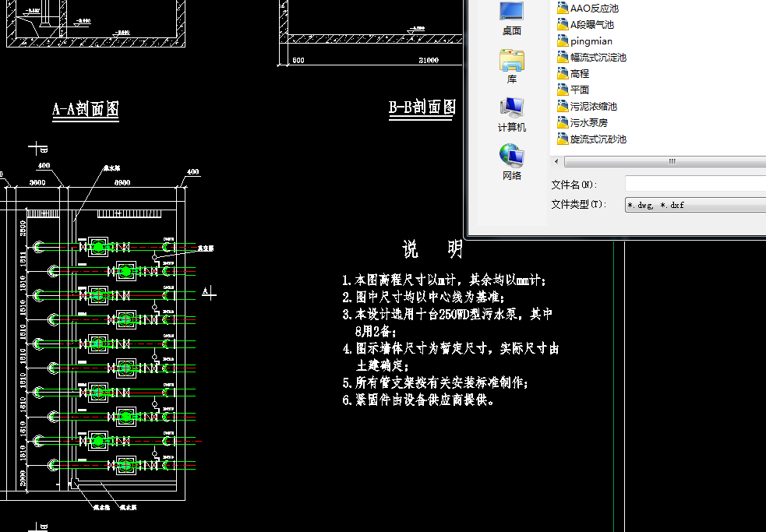Select the 高程 folder
The width and height of the screenshot is (766, 532).
pyautogui.click(x=574, y=74)
